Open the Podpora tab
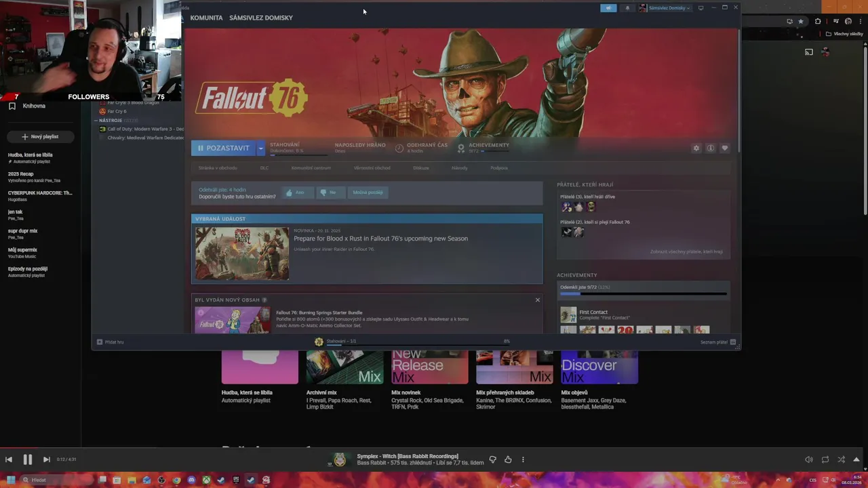The image size is (868, 488). coord(499,168)
